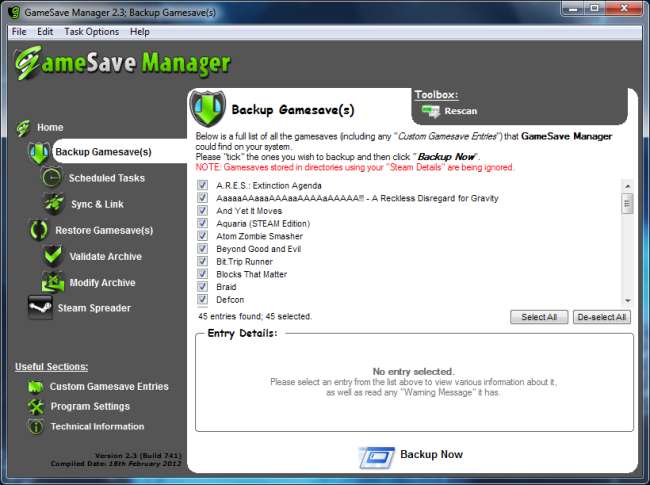Open Sync & Link section
The width and height of the screenshot is (650, 485).
pos(97,204)
